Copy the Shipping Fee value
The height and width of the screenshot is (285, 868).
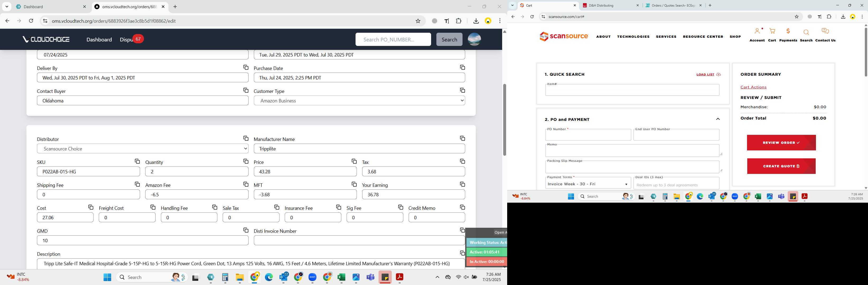pyautogui.click(x=137, y=184)
